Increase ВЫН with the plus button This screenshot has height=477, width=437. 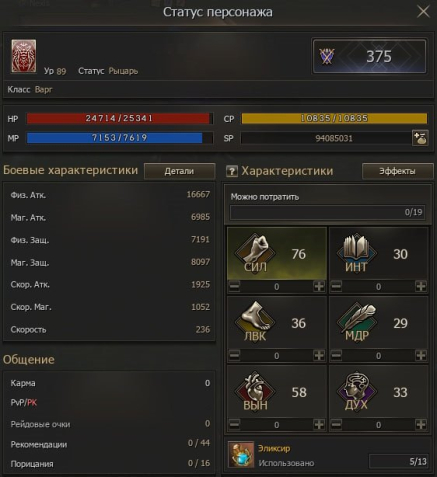pyautogui.click(x=319, y=424)
